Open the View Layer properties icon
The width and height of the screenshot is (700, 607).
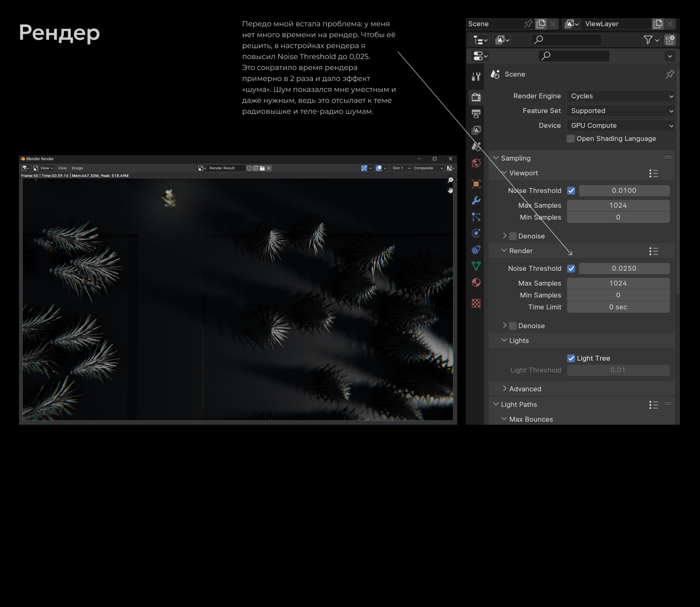(476, 130)
